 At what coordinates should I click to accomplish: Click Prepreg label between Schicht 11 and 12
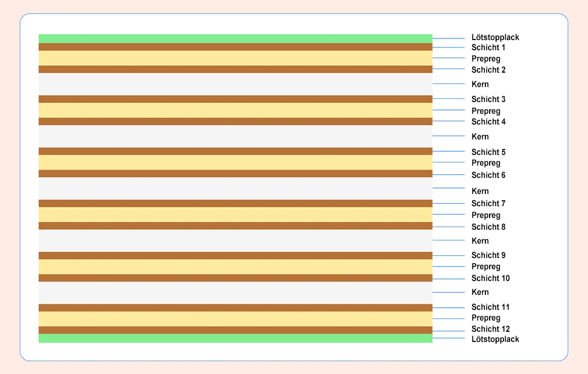click(486, 318)
